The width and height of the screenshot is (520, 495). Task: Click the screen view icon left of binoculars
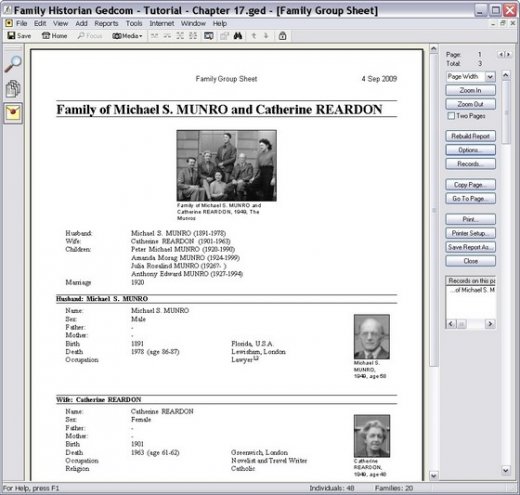tap(209, 36)
